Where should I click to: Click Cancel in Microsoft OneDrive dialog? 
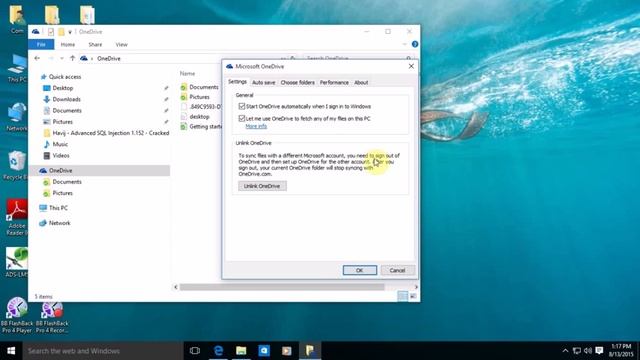point(397,270)
